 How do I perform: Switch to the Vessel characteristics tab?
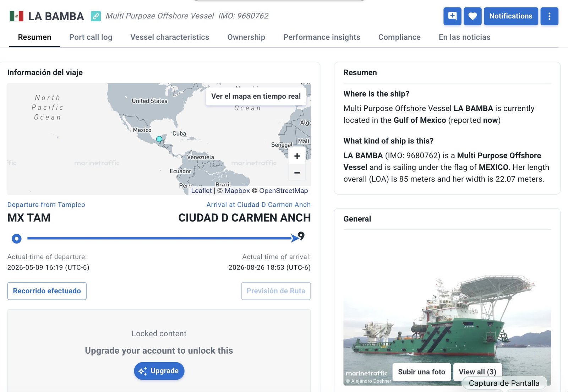(170, 37)
